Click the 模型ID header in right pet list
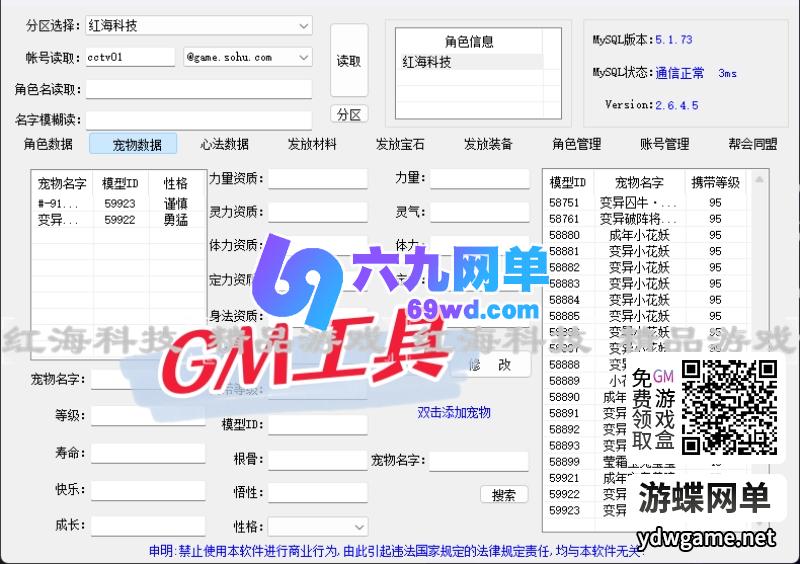The width and height of the screenshot is (800, 564). 568,183
